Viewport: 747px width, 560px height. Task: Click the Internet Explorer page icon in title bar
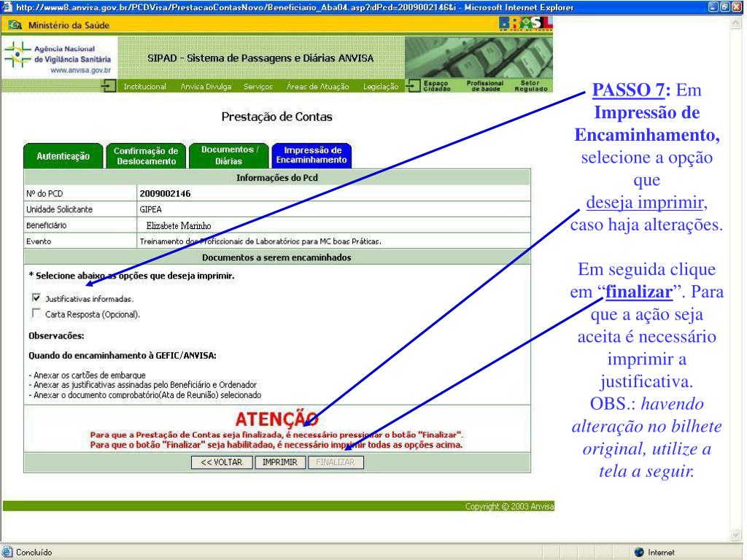tap(7, 7)
